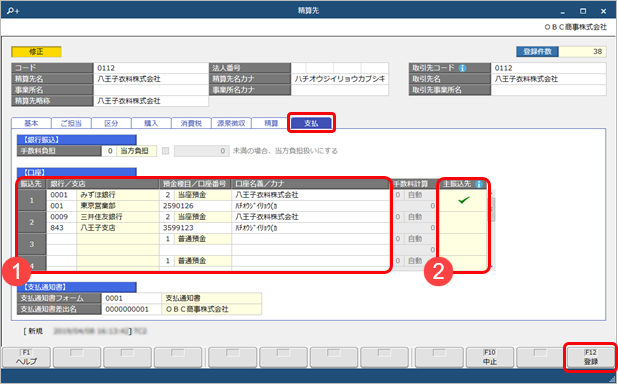Viewport: 618px width, 384px height.
Task: Select the 購入 tab
Action: pos(151,123)
